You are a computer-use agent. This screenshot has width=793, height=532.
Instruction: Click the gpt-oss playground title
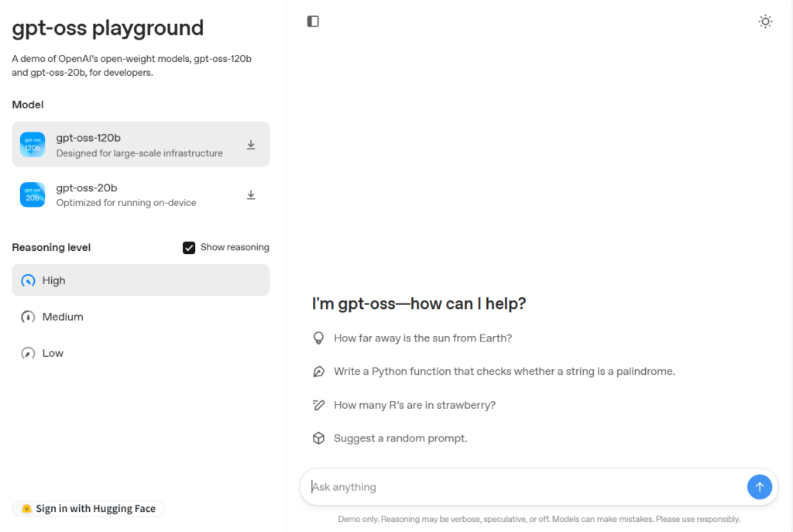(x=108, y=28)
